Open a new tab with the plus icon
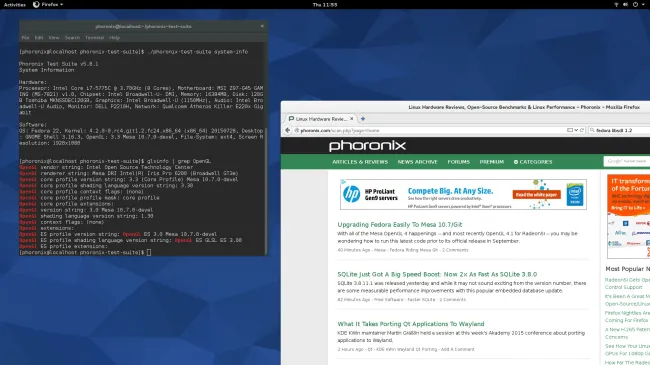The image size is (650, 365). pos(363,119)
